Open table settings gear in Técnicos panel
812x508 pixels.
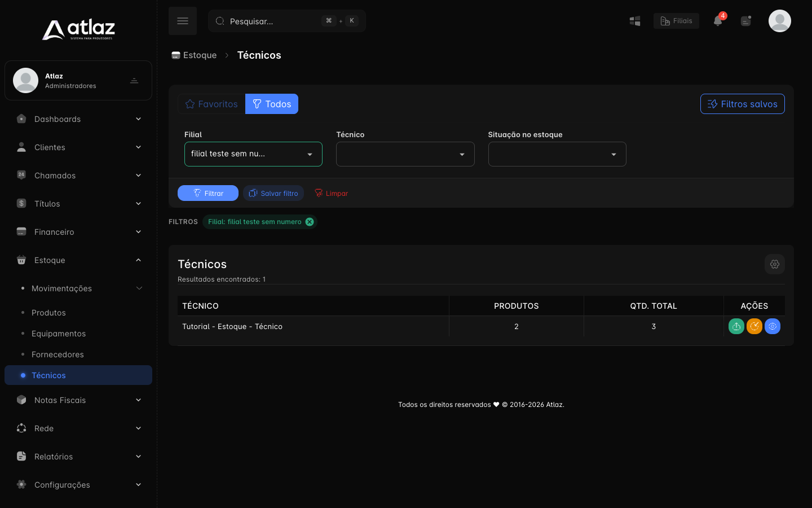point(775,264)
